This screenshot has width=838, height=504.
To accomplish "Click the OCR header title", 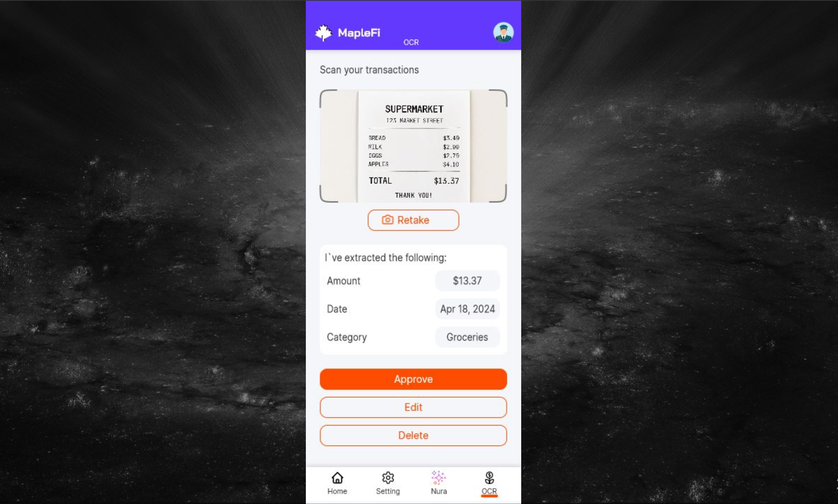I will coord(411,43).
